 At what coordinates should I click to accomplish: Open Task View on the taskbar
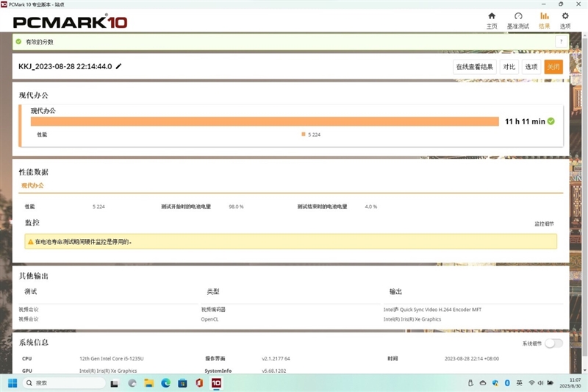pos(115,383)
